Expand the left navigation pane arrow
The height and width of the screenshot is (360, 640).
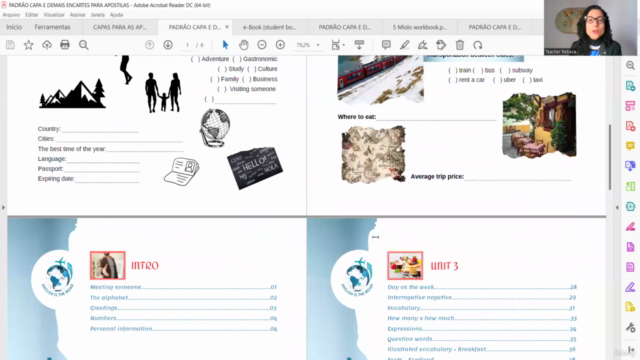[x=3, y=207]
